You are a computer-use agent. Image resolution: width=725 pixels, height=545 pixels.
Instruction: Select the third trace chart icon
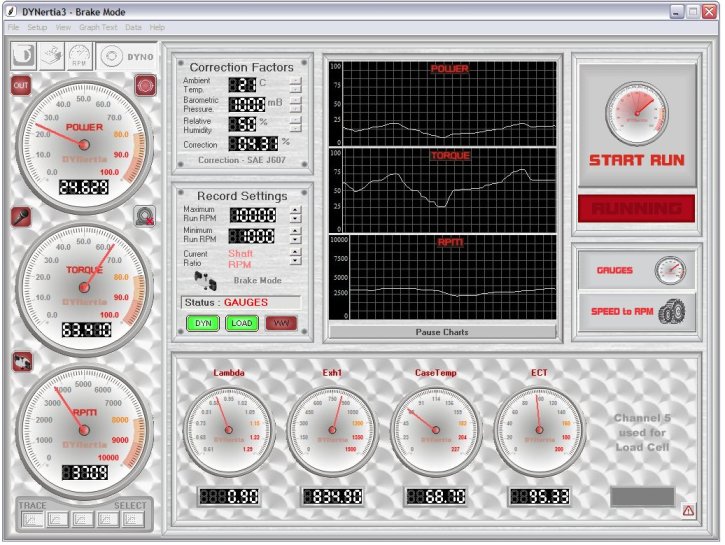(82, 520)
